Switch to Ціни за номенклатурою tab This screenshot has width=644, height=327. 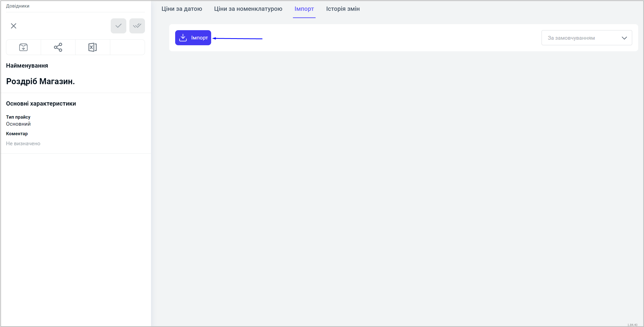248,9
